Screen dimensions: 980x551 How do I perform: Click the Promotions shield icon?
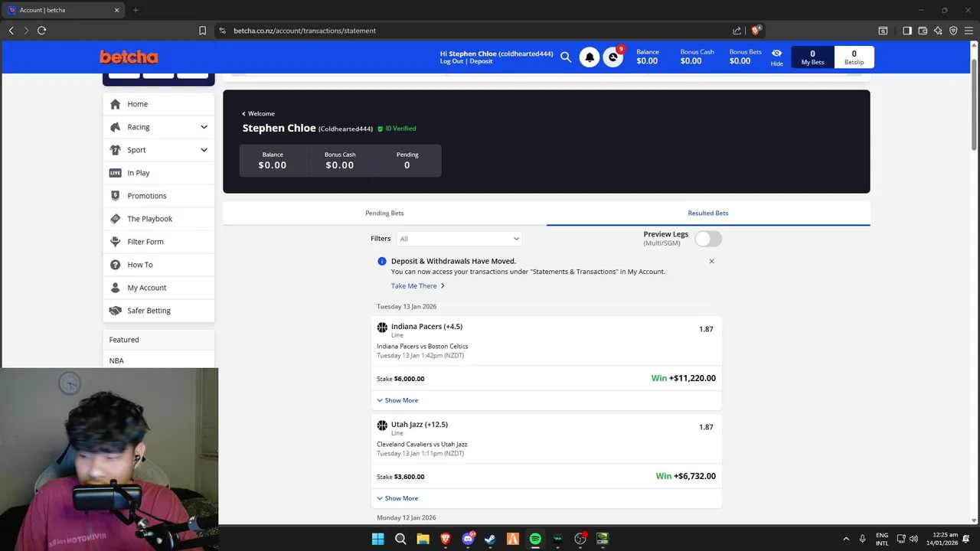pyautogui.click(x=116, y=196)
